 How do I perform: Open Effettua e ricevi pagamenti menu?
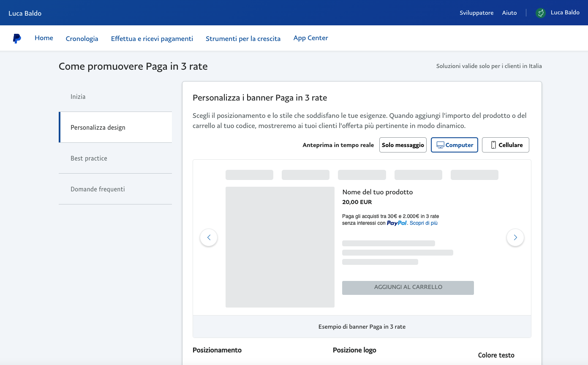[x=152, y=38]
